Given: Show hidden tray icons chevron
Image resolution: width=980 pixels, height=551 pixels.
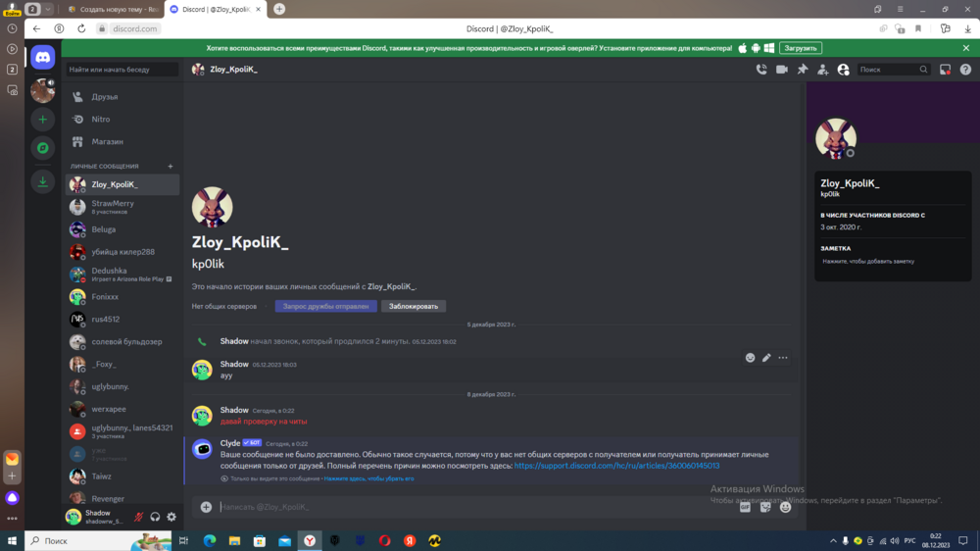Looking at the screenshot, I should [x=833, y=541].
